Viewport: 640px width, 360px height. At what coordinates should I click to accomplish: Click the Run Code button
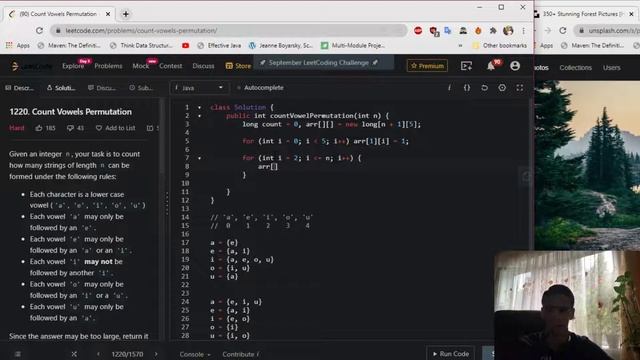(451, 353)
